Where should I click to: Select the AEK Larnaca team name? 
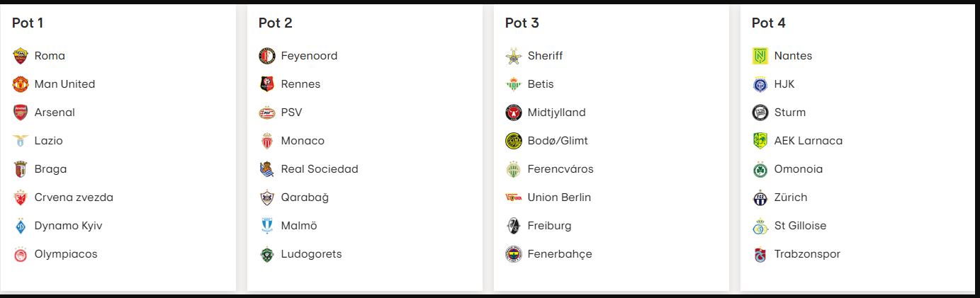[x=809, y=141]
